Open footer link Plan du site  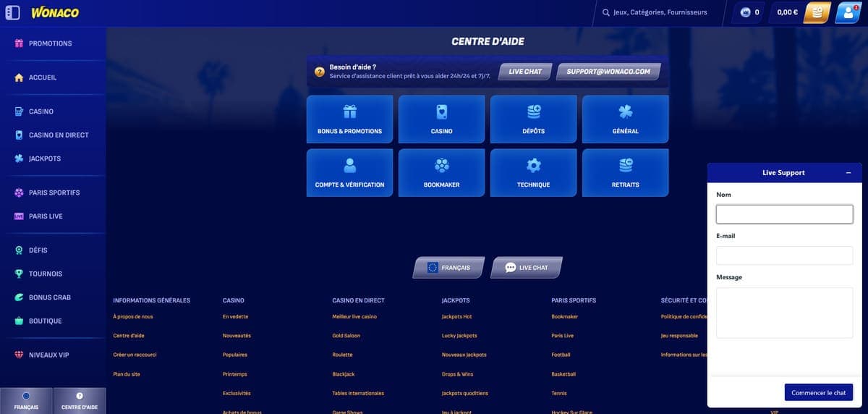pyautogui.click(x=127, y=374)
